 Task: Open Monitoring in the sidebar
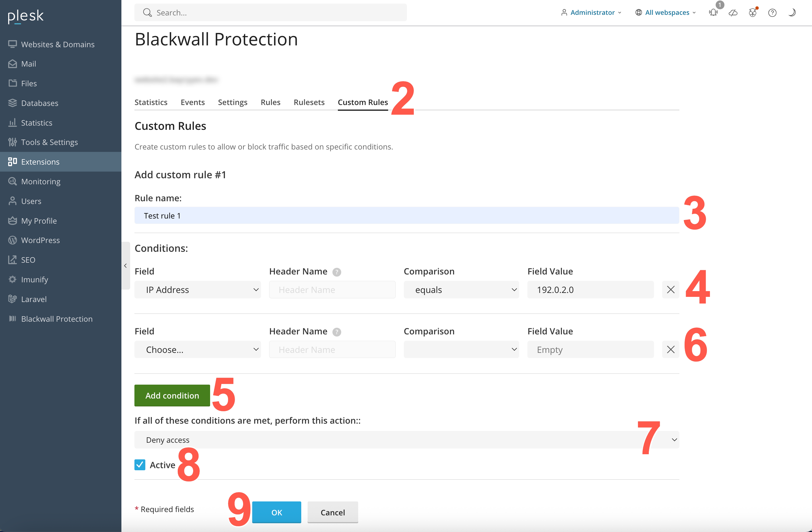pyautogui.click(x=61, y=182)
